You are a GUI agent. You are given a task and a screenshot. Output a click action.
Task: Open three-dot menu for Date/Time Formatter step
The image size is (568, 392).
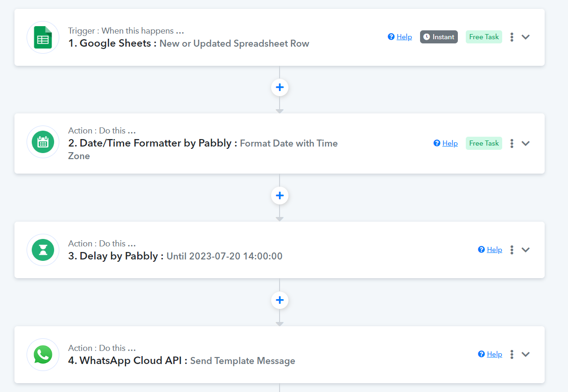click(x=512, y=143)
